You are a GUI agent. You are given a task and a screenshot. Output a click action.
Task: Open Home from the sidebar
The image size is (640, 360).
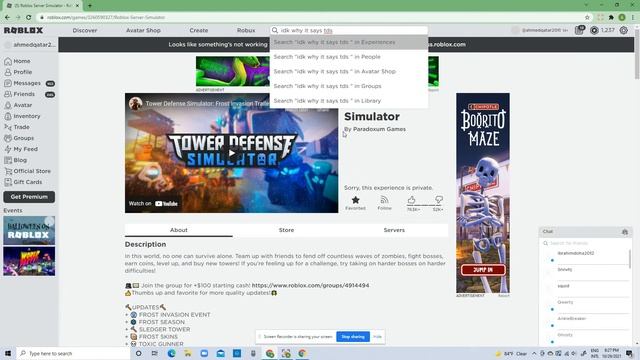(x=22, y=61)
